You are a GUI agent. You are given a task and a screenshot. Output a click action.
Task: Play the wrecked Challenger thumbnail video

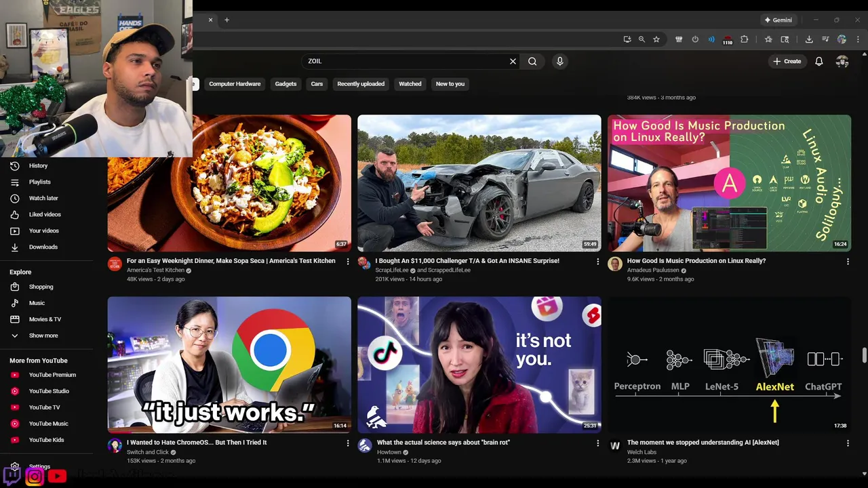click(479, 183)
